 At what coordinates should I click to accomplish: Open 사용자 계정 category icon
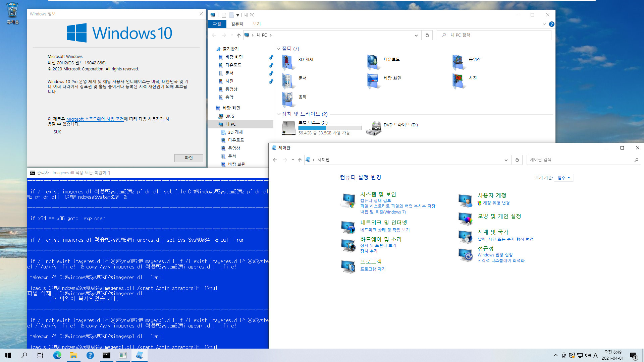(x=466, y=200)
